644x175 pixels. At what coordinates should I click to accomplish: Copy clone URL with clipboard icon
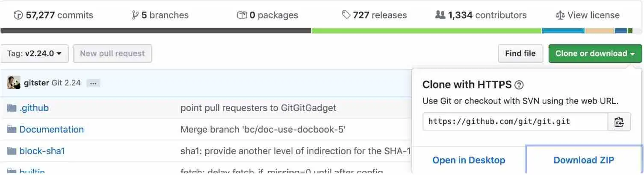pos(619,122)
